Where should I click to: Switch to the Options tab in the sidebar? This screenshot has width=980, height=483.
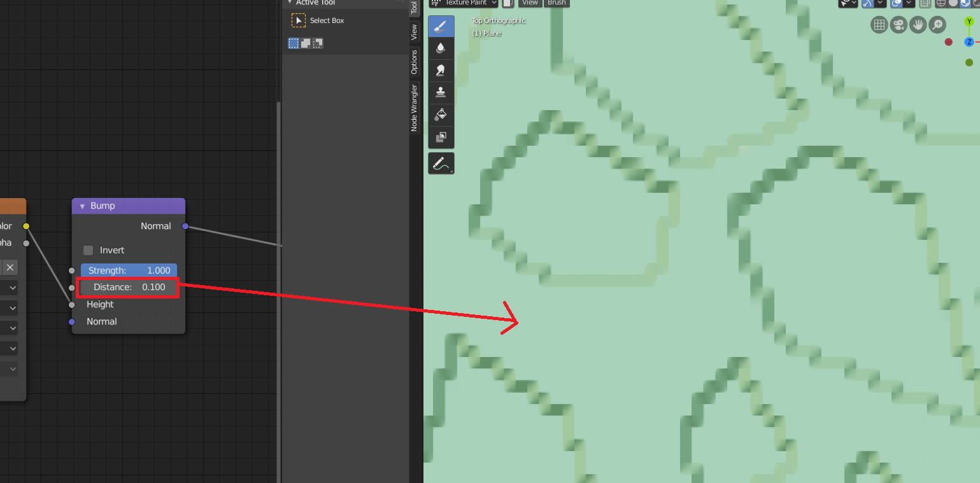[414, 60]
